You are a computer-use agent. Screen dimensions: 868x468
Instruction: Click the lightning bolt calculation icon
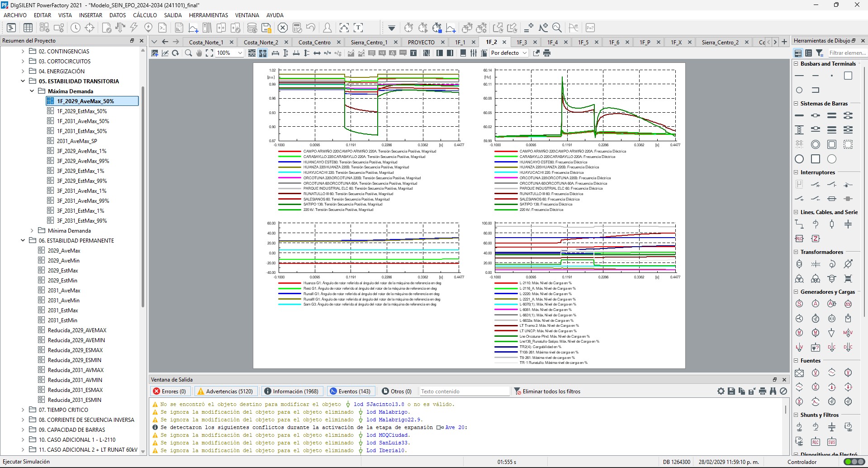pyautogui.click(x=134, y=28)
